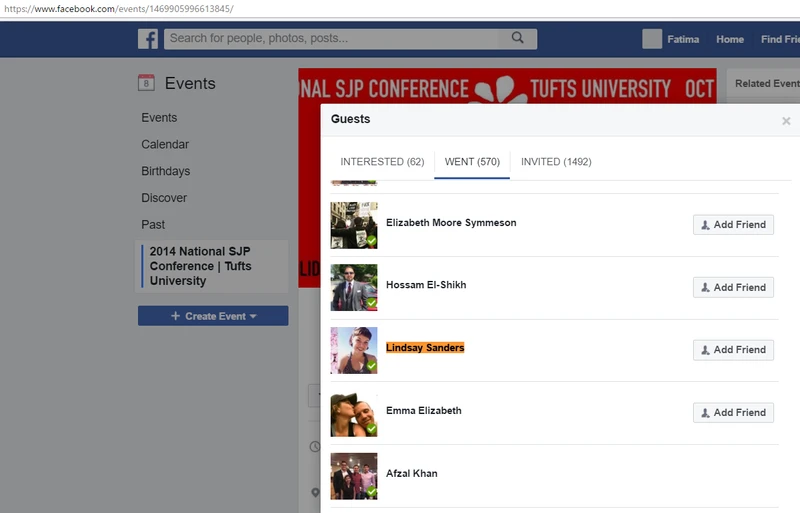Image resolution: width=800 pixels, height=513 pixels.
Task: Open Hossam El-Shikh's profile name
Action: [426, 285]
